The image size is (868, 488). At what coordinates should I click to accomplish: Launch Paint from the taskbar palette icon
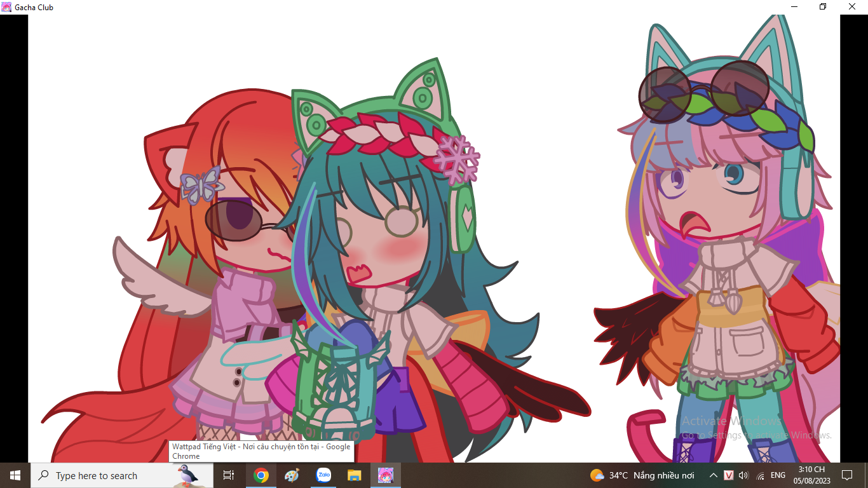[292, 475]
